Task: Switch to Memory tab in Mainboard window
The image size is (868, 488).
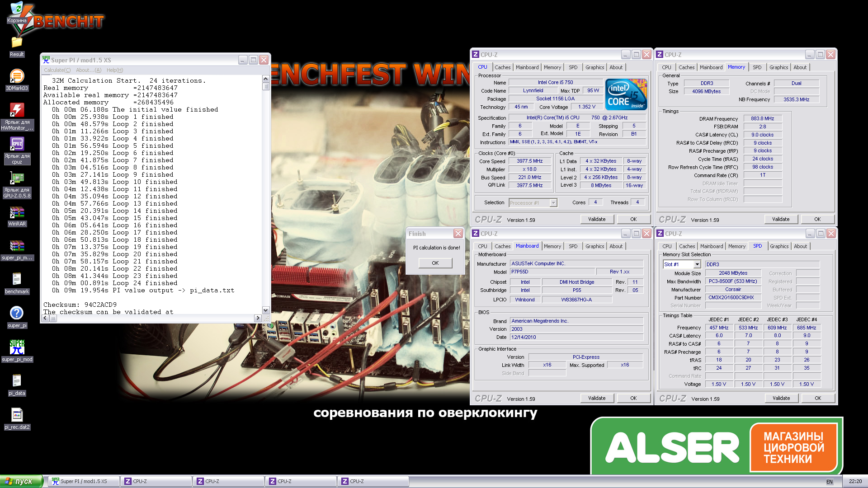Action: click(552, 246)
